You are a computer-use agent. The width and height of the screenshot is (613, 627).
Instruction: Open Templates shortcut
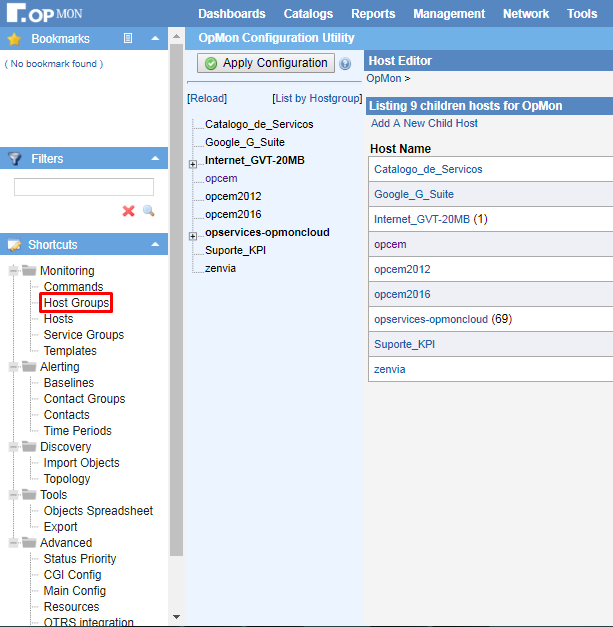pyautogui.click(x=70, y=351)
